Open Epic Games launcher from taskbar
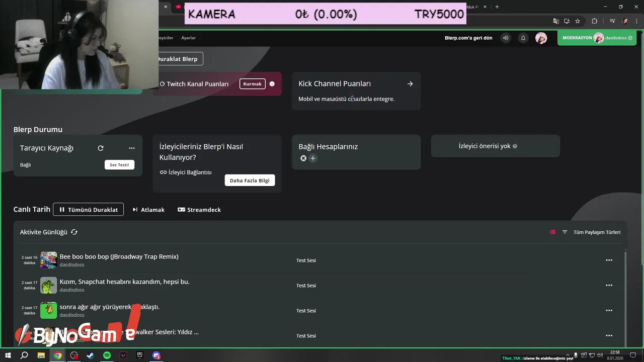Image resolution: width=644 pixels, height=362 pixels. point(140,355)
